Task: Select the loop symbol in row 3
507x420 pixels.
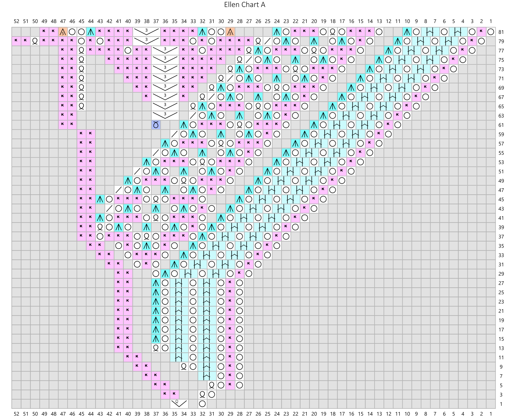Action: 202,394
